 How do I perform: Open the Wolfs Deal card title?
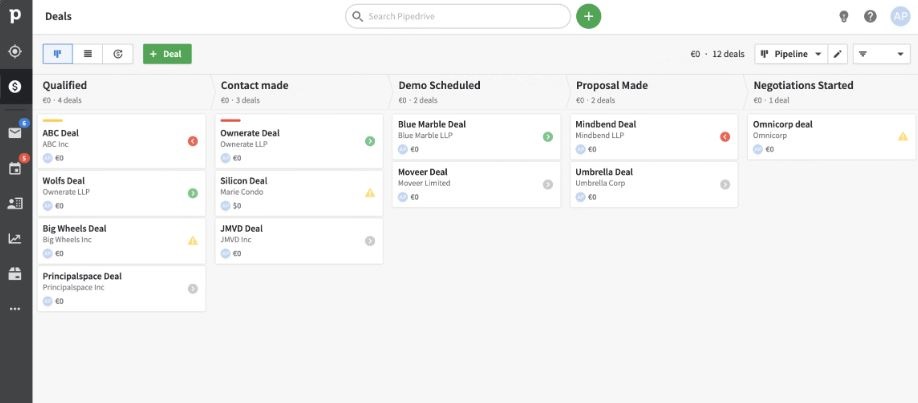tap(63, 181)
